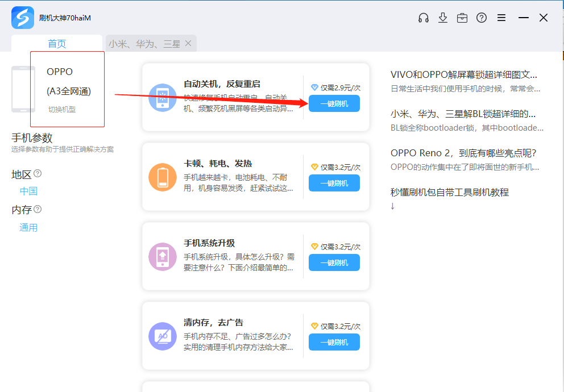Click the purple AD removal icon

pyautogui.click(x=163, y=336)
